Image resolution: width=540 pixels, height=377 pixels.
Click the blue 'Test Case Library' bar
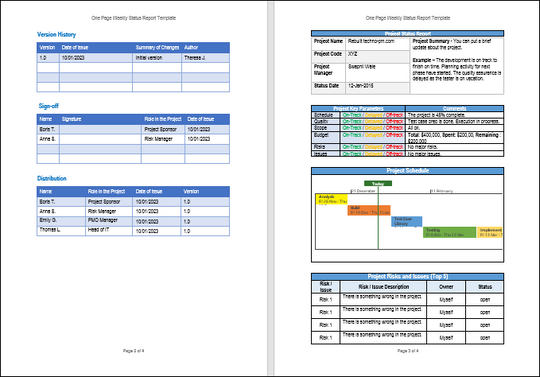click(407, 221)
